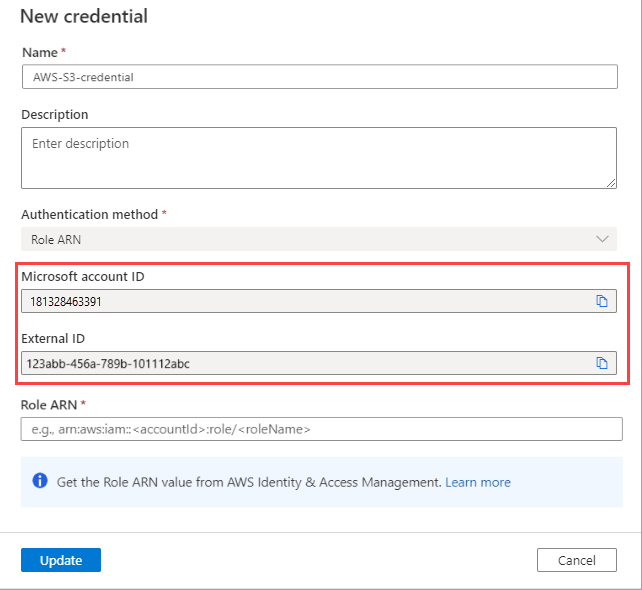Click the Name field containing AWS-S3-credential
642x590 pixels.
(318, 77)
